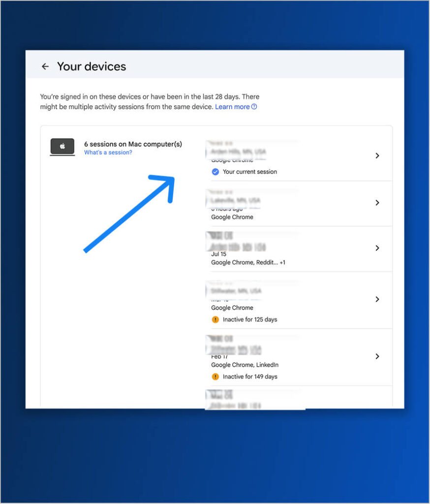Click the 6 sessions on Mac computer(s) heading
This screenshot has width=430, height=504.
pyautogui.click(x=133, y=144)
